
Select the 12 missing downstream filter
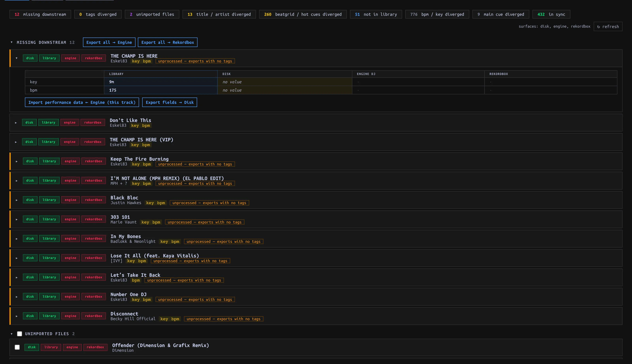tap(40, 14)
